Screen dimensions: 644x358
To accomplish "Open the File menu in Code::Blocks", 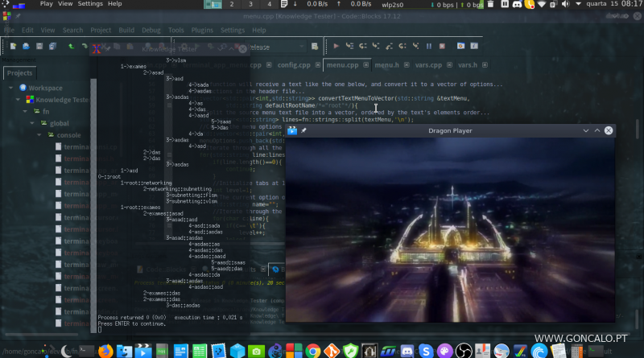I will click(9, 30).
